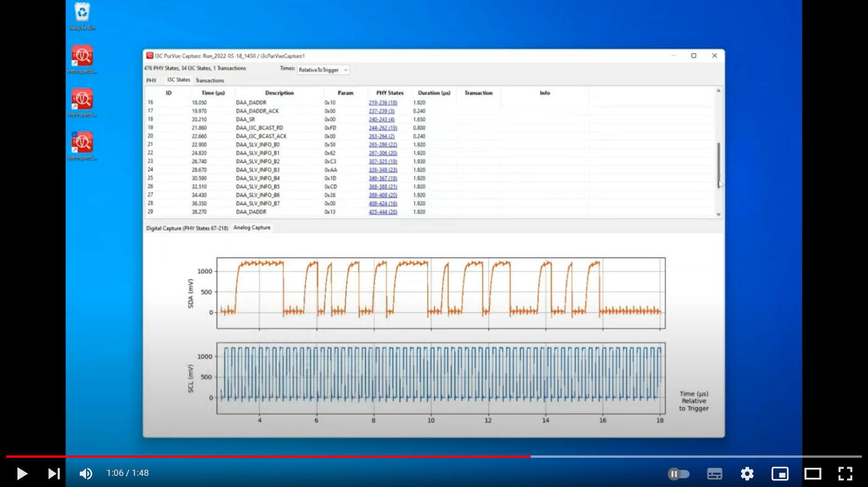Click the 38.270 time value
The image size is (868, 487).
[199, 212]
